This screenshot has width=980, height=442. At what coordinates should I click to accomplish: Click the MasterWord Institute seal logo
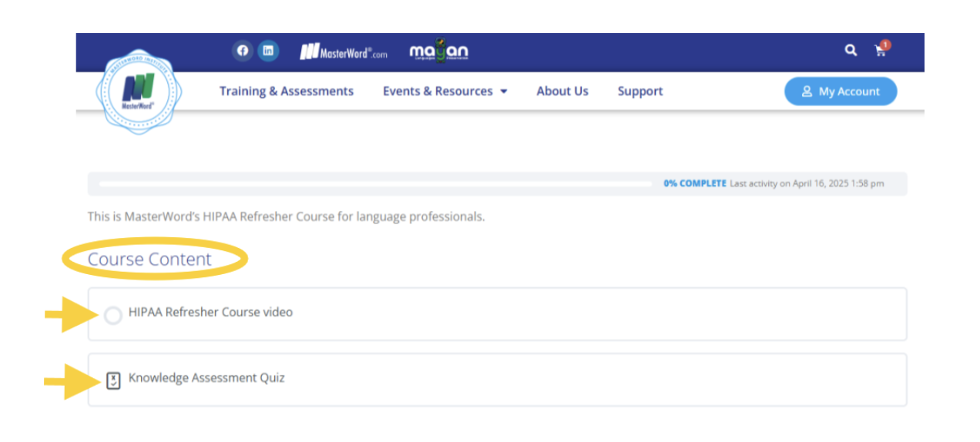pyautogui.click(x=139, y=92)
